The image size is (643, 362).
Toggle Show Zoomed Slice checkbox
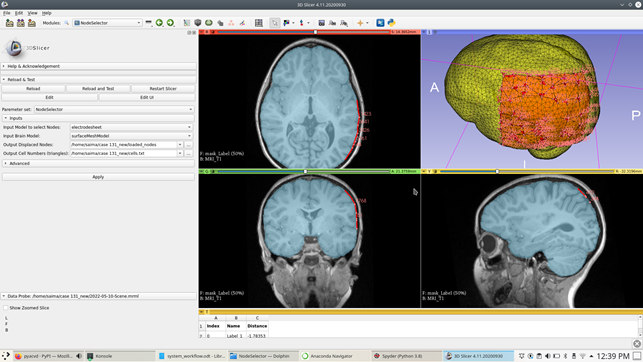6,308
